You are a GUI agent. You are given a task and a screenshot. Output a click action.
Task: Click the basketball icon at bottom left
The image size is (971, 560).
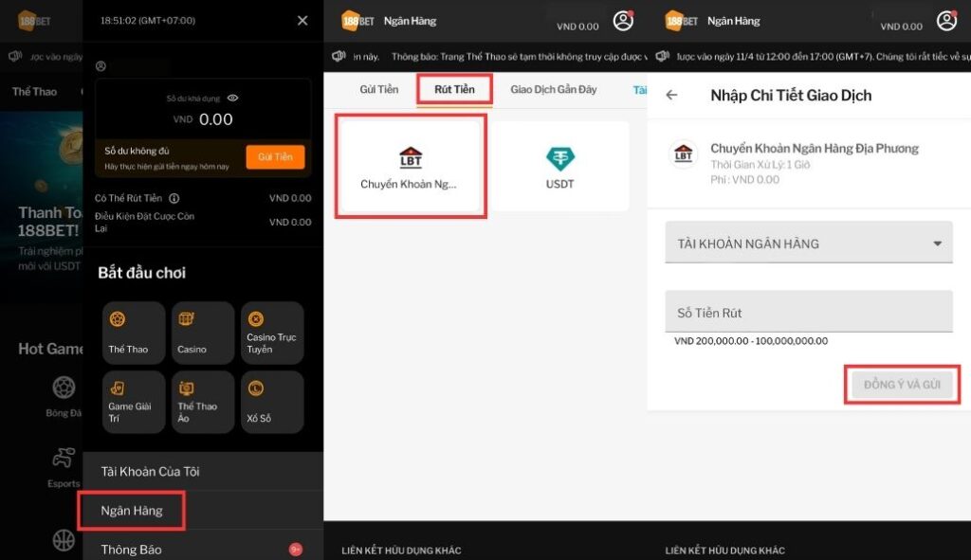(x=64, y=540)
